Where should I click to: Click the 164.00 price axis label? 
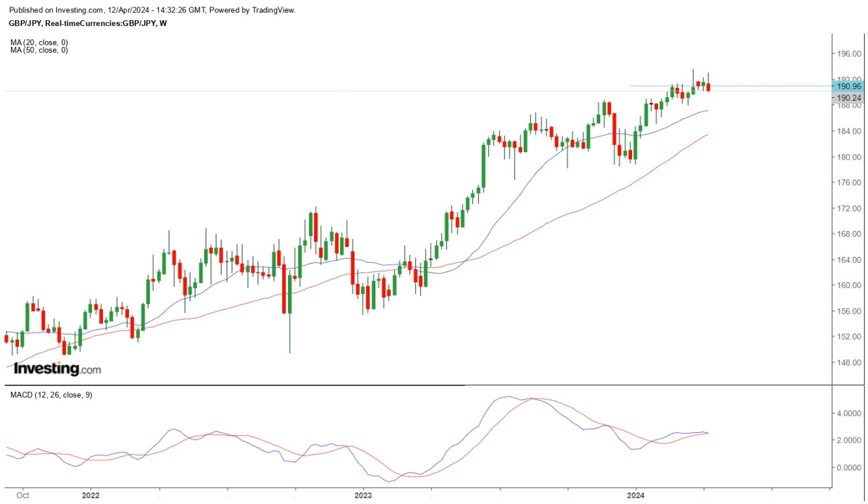(x=849, y=260)
